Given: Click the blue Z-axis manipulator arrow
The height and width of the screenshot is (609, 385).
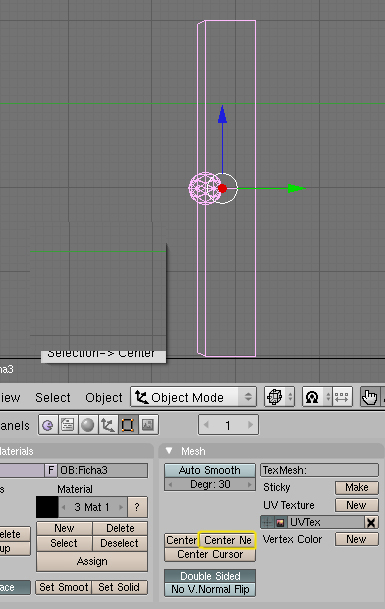Looking at the screenshot, I should (222, 115).
